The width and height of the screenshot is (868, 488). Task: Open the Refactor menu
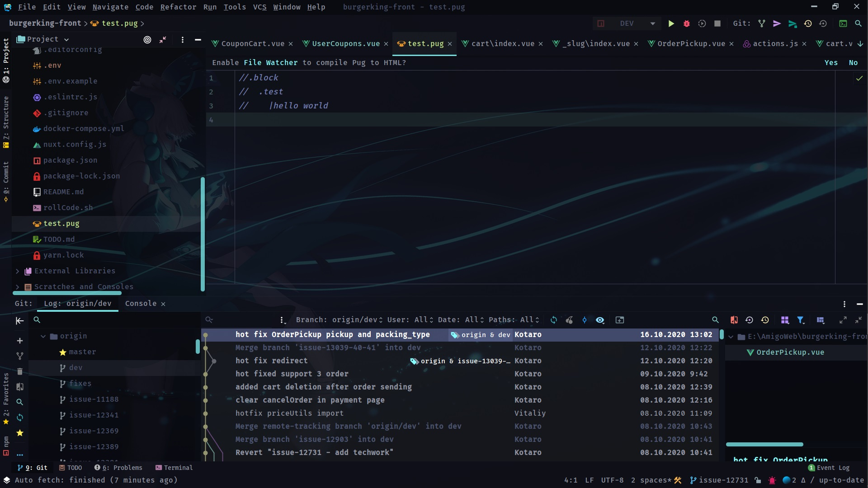178,7
